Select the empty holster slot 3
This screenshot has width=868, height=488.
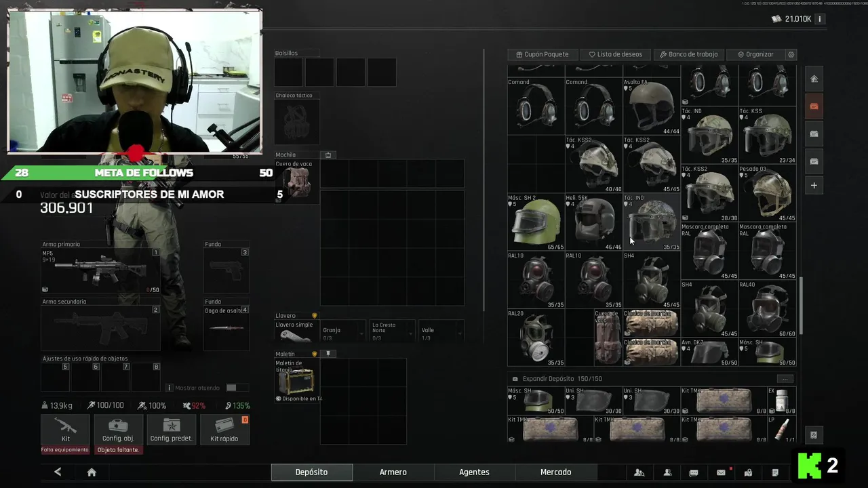pyautogui.click(x=226, y=270)
